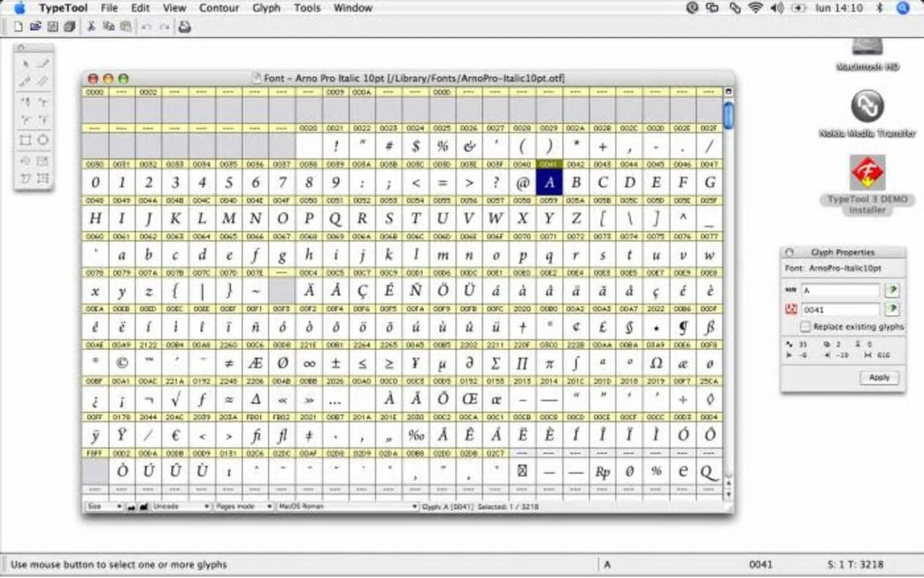Click Unicode lookup arrow button beside 0041 field
This screenshot has height=578, width=924.
click(x=892, y=309)
